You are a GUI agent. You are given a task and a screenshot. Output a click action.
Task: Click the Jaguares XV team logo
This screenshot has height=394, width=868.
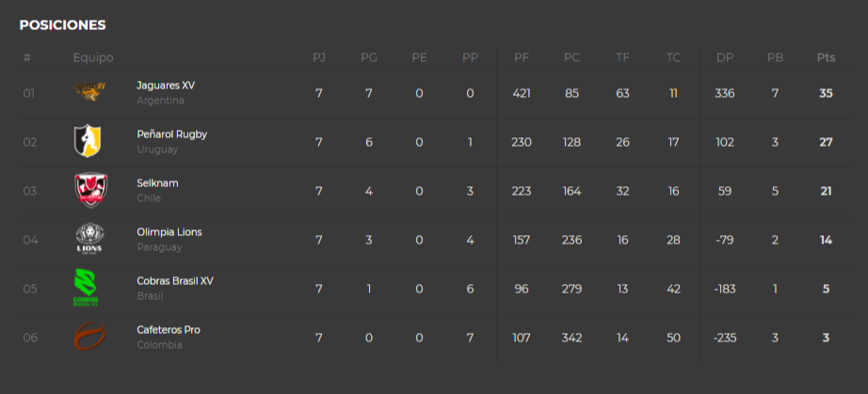pos(89,92)
